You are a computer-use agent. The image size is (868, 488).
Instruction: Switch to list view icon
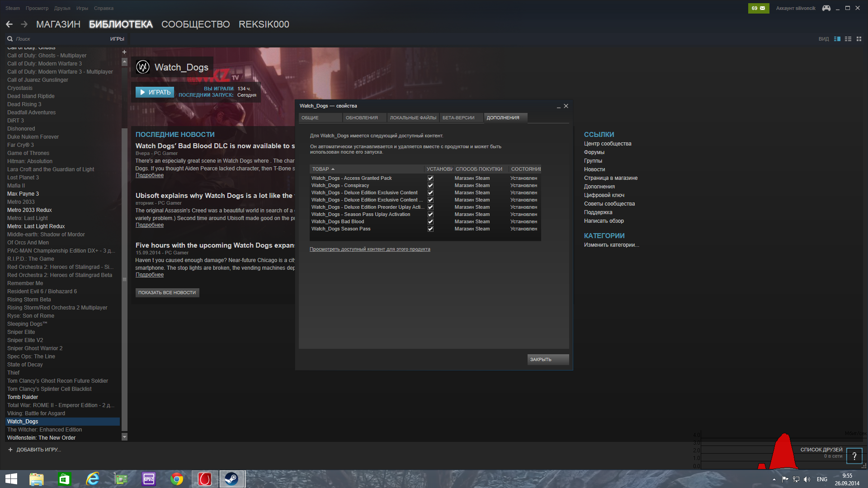pyautogui.click(x=848, y=39)
